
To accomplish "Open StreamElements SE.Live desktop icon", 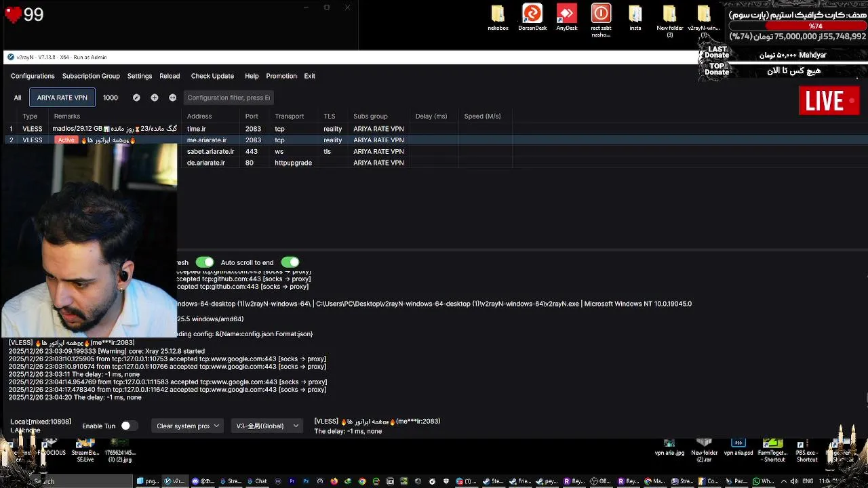I will (x=85, y=450).
